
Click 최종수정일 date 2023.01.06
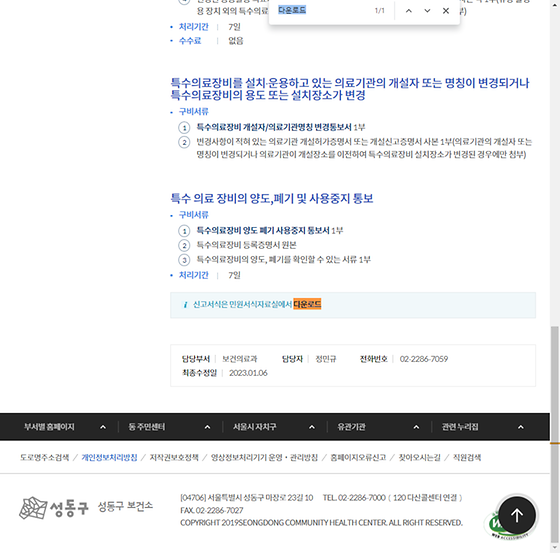248,373
